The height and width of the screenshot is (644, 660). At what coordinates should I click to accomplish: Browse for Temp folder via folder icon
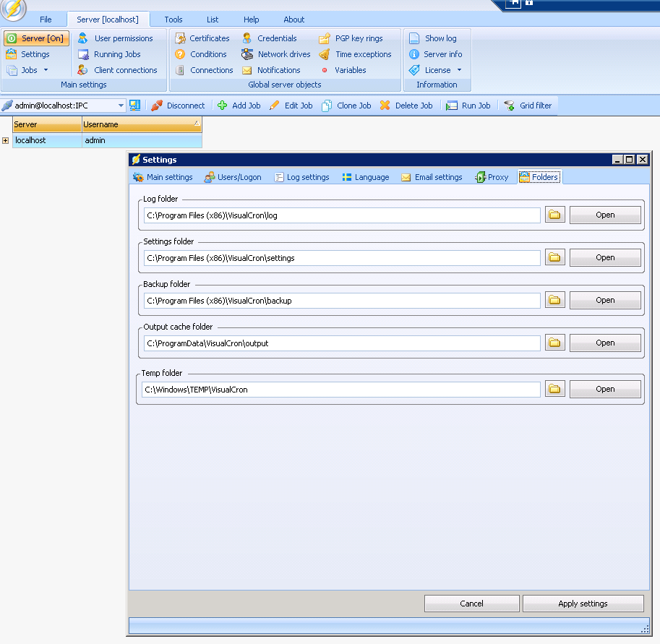554,389
